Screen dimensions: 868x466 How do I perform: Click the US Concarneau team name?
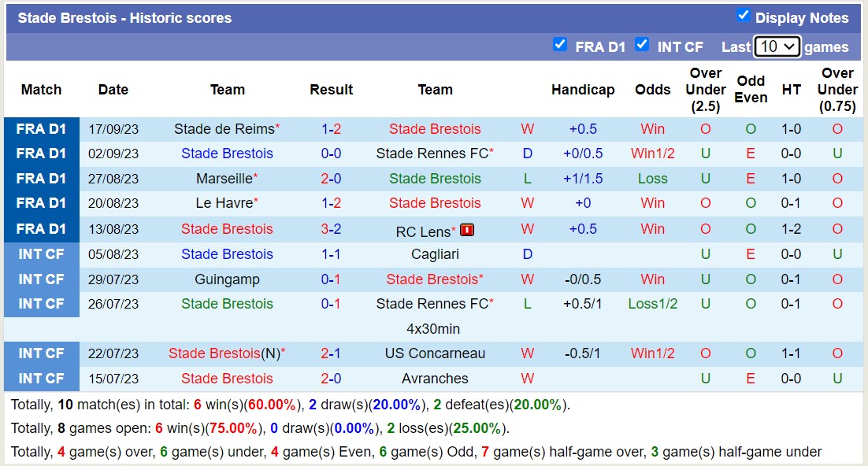point(436,353)
